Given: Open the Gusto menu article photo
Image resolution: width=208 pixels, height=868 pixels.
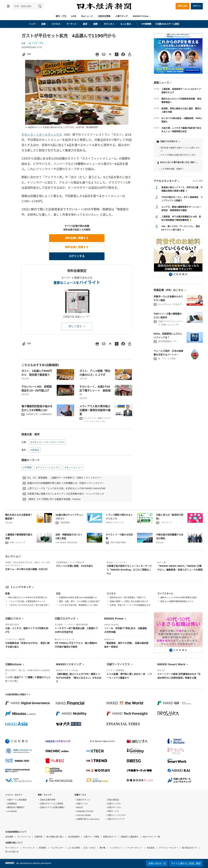Looking at the screenshot, I should [77, 92].
